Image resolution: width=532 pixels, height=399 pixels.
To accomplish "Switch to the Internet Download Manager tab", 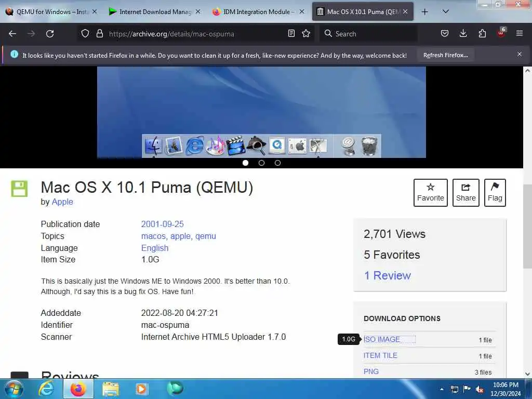I will coord(155,12).
